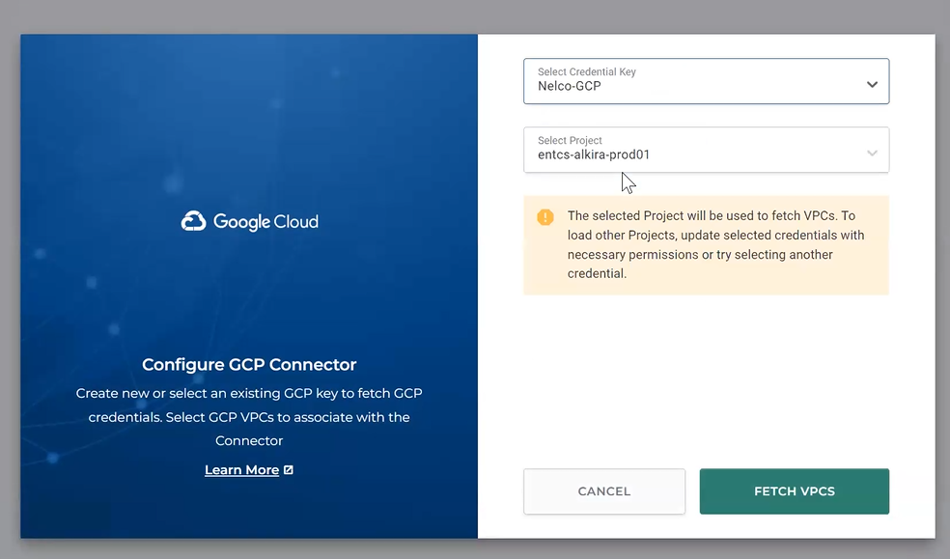Click the "Configure GCP Connector" heading
Screen dimensions: 950x560
click(x=249, y=365)
